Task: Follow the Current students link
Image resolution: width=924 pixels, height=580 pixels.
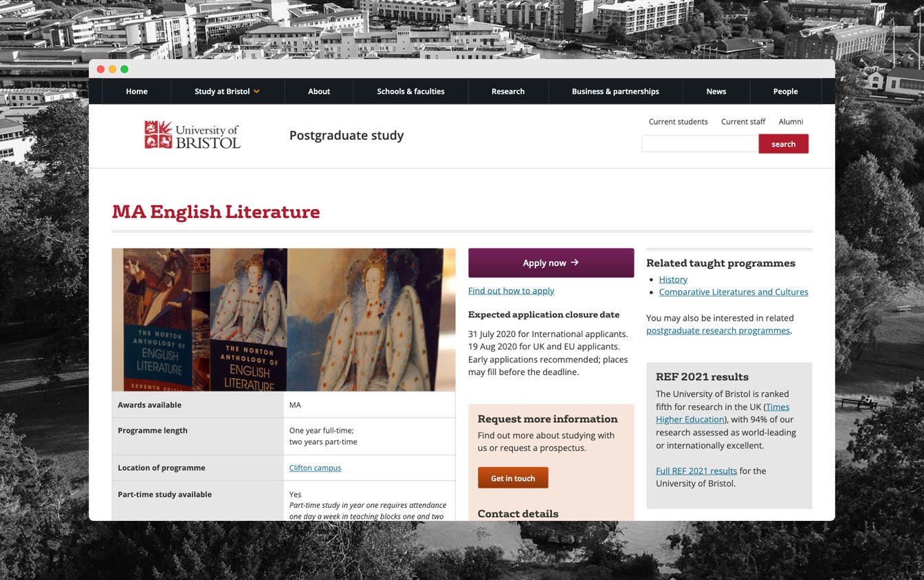Action: pos(678,122)
